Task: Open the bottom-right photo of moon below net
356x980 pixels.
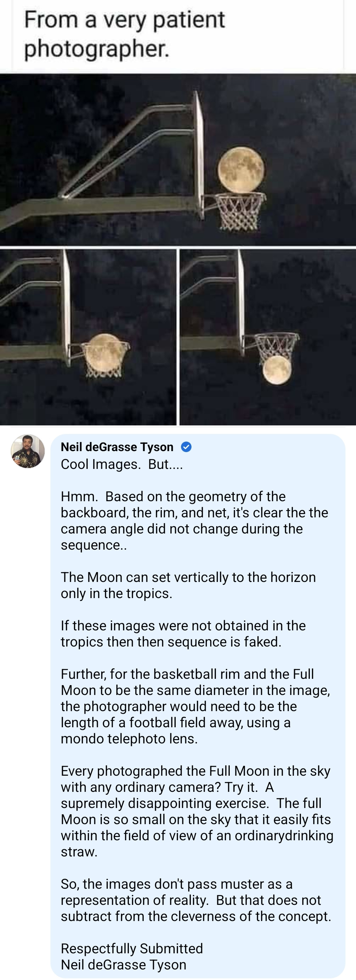Action: [x=268, y=337]
